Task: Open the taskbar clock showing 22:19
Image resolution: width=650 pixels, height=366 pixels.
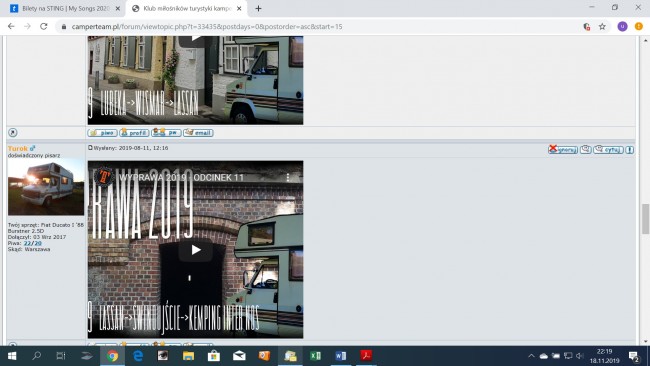Action: 604,356
